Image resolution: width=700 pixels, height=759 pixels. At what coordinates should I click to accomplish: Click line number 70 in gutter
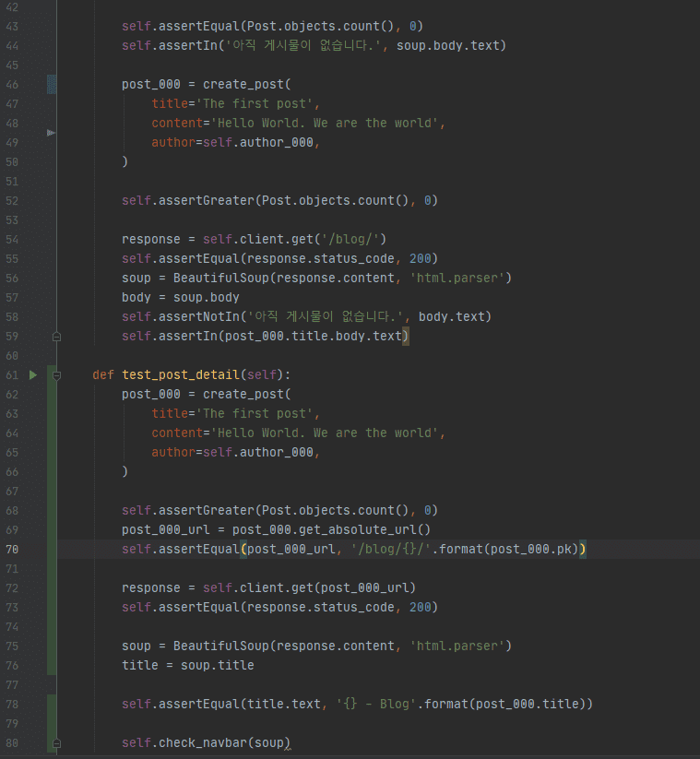click(12, 550)
